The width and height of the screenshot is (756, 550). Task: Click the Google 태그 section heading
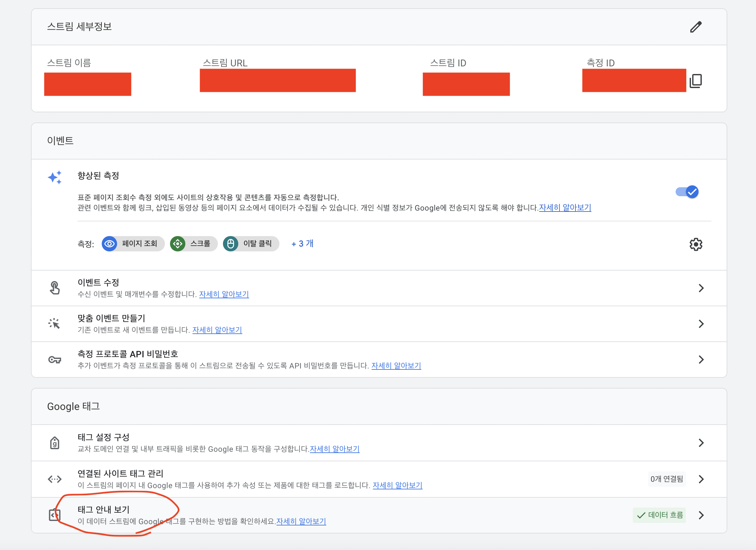[73, 406]
